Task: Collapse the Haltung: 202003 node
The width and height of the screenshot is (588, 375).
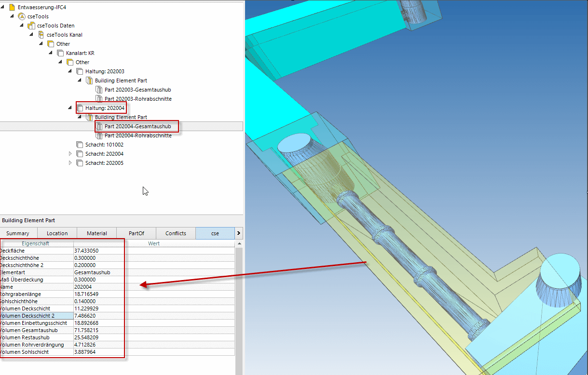Action: (x=70, y=71)
